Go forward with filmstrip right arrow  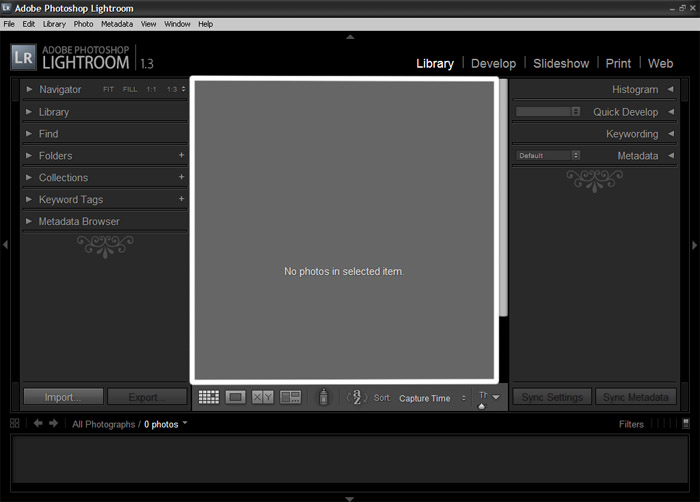[x=54, y=423]
